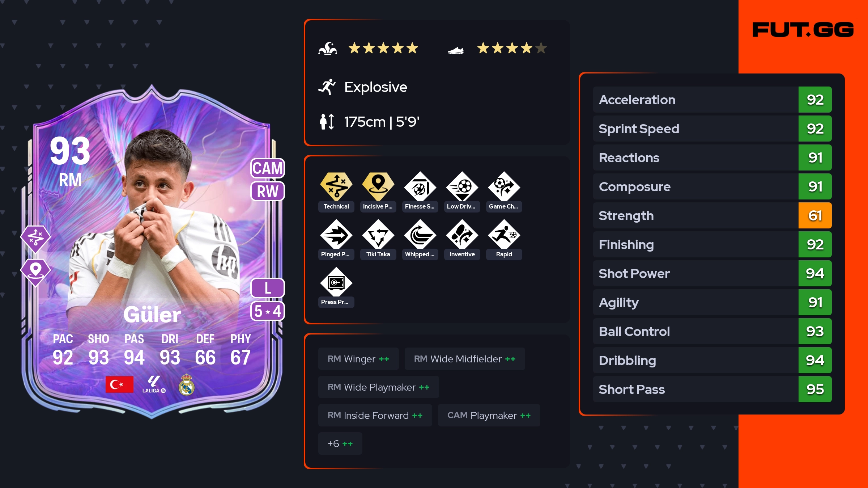This screenshot has width=868, height=488.
Task: Click the Press Proven playstyle icon
Action: [x=336, y=282]
